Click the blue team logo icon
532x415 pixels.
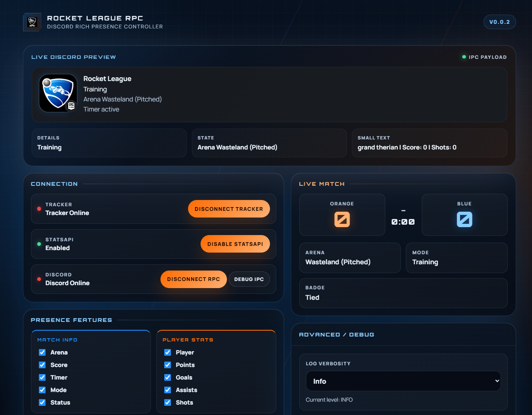pos(464,219)
